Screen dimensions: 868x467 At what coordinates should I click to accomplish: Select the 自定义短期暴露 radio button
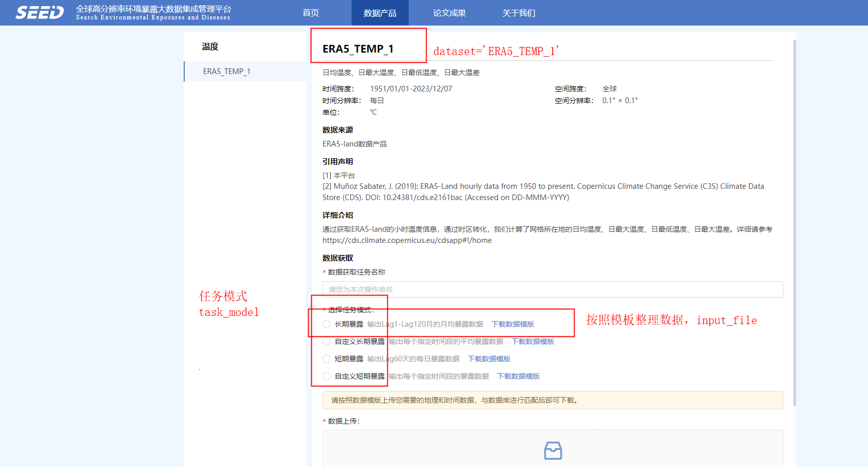(x=327, y=376)
